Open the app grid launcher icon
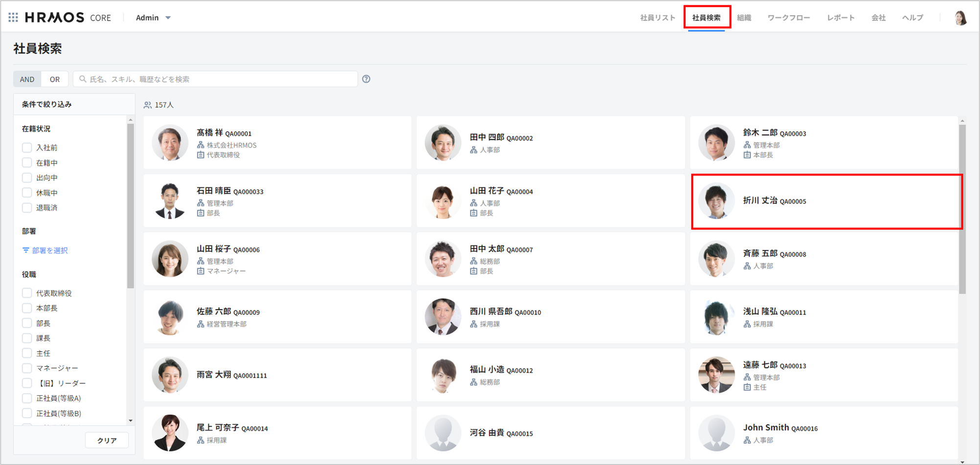 (13, 18)
